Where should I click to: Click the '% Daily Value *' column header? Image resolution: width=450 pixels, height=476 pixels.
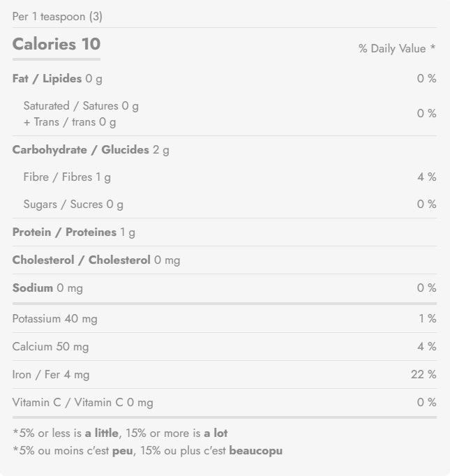click(396, 48)
